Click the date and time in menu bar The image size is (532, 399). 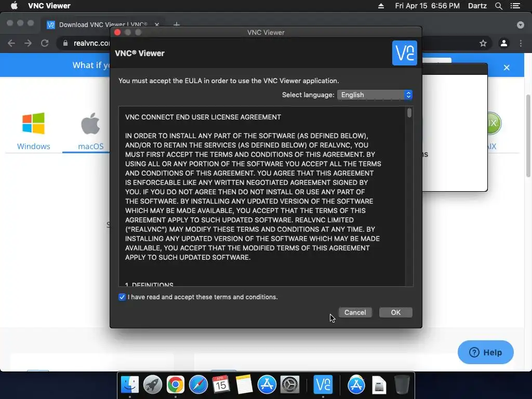click(427, 6)
